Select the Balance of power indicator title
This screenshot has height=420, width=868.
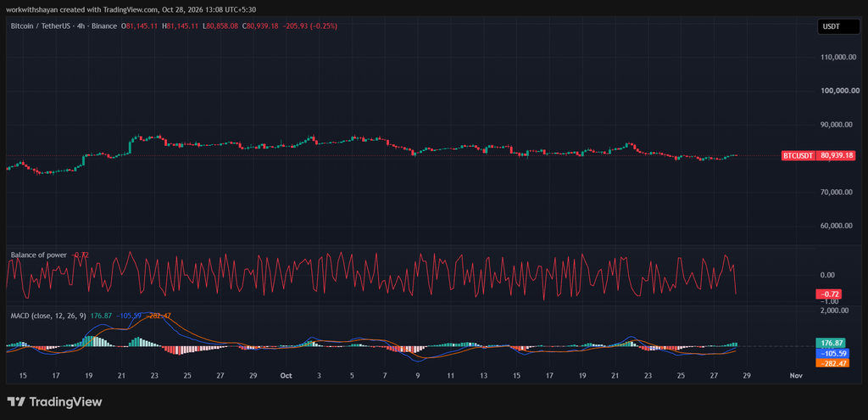pos(39,255)
